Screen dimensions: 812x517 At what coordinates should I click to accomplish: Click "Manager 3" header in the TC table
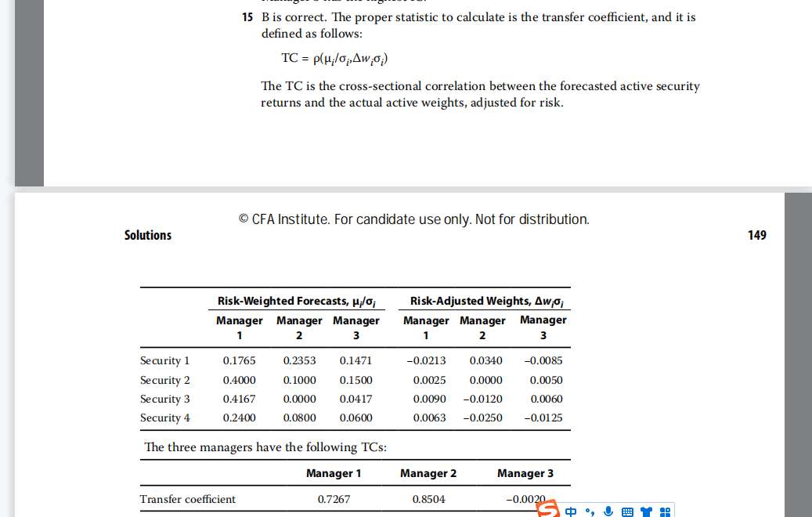[x=525, y=473]
